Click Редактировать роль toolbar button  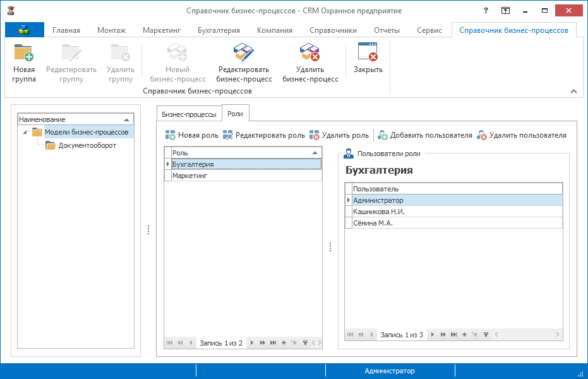tap(263, 135)
